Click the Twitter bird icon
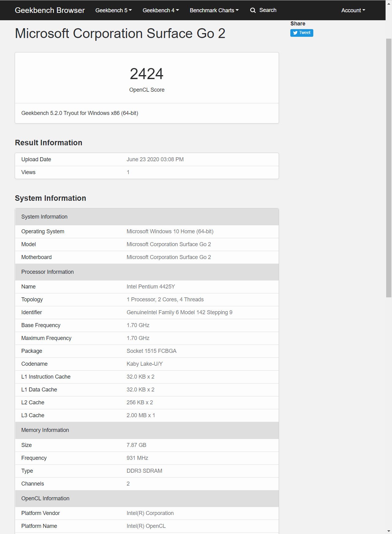The width and height of the screenshot is (392, 534). (x=295, y=33)
